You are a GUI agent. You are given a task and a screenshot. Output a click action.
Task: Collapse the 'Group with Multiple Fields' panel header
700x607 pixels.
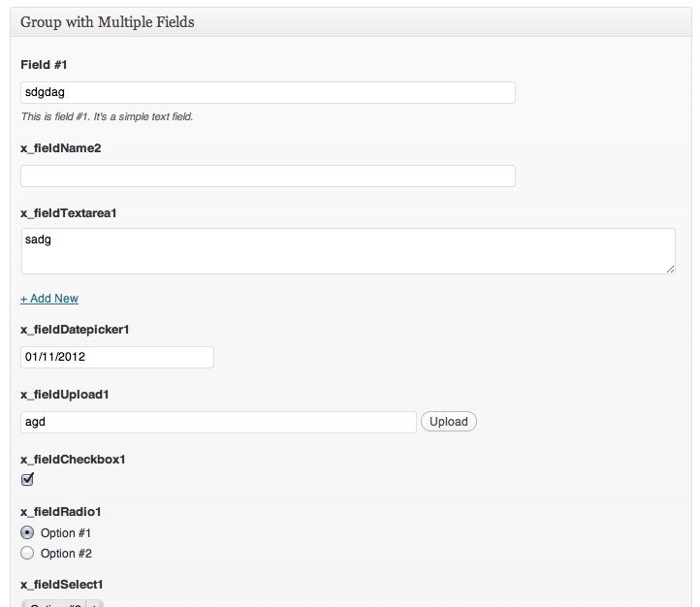[x=349, y=22]
